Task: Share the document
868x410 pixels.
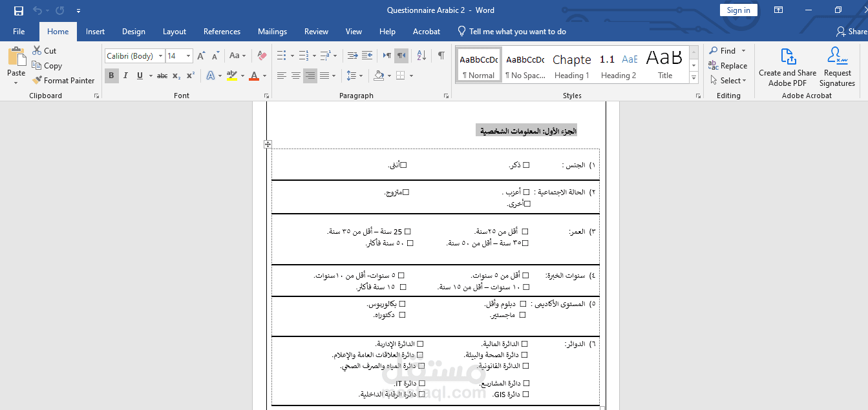Action: [x=851, y=31]
